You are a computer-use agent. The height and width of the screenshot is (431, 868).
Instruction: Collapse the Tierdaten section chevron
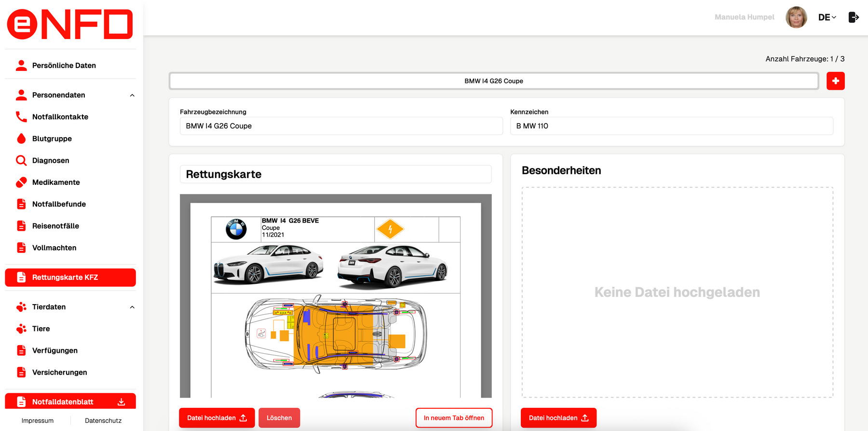coord(132,307)
